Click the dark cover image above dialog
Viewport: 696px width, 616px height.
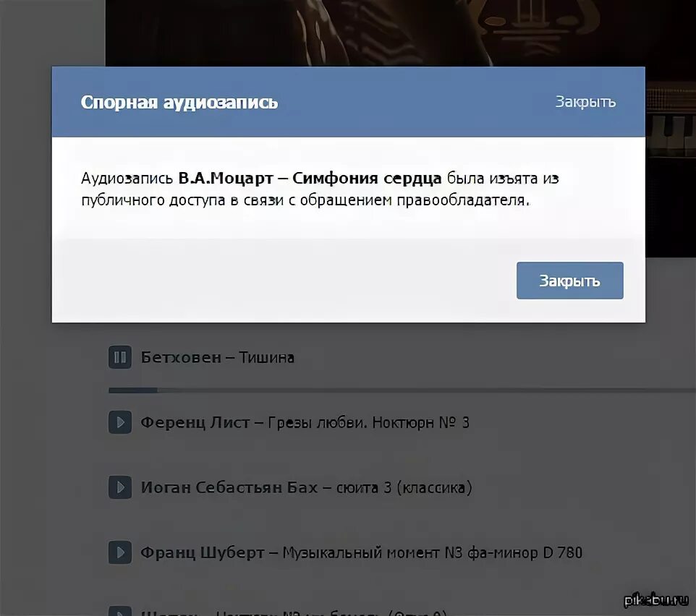tap(400, 33)
